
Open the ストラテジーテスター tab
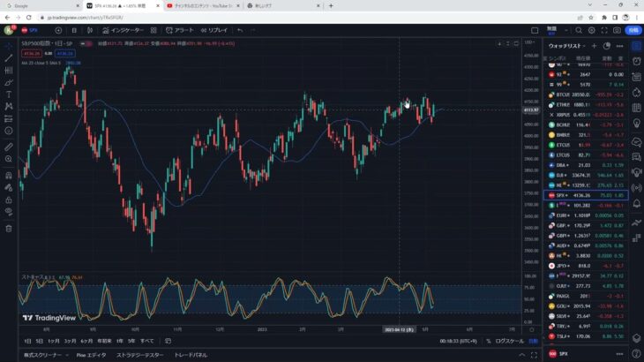[x=139, y=355]
